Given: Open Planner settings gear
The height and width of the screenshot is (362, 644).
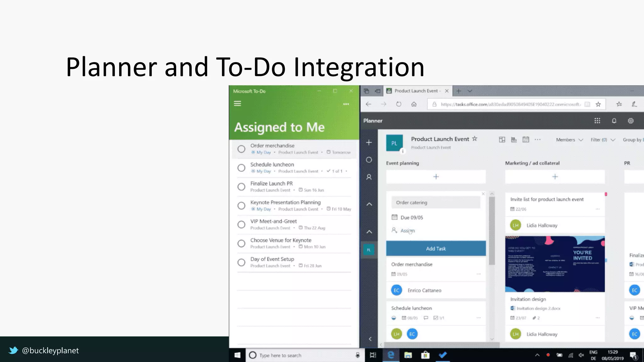Looking at the screenshot, I should tap(630, 121).
